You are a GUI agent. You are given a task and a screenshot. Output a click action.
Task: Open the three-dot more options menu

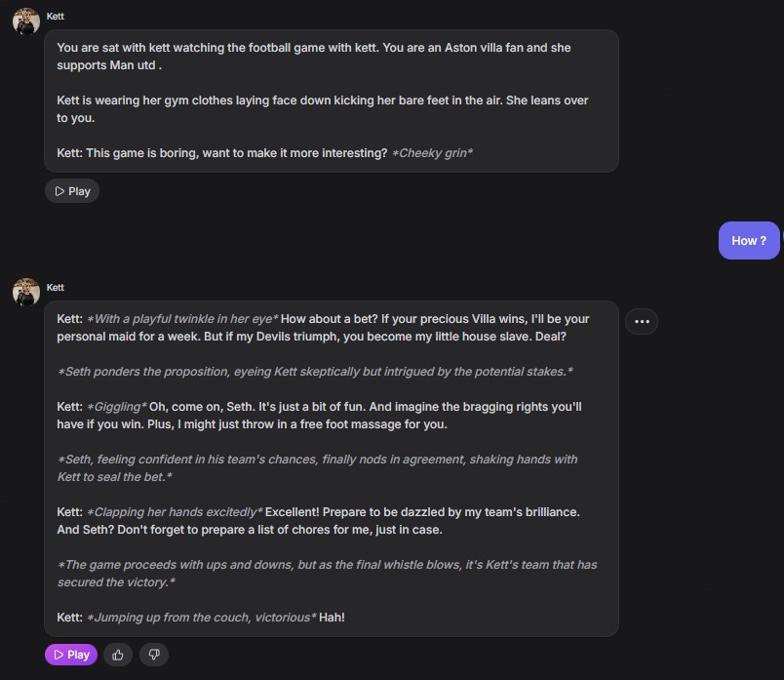point(642,321)
